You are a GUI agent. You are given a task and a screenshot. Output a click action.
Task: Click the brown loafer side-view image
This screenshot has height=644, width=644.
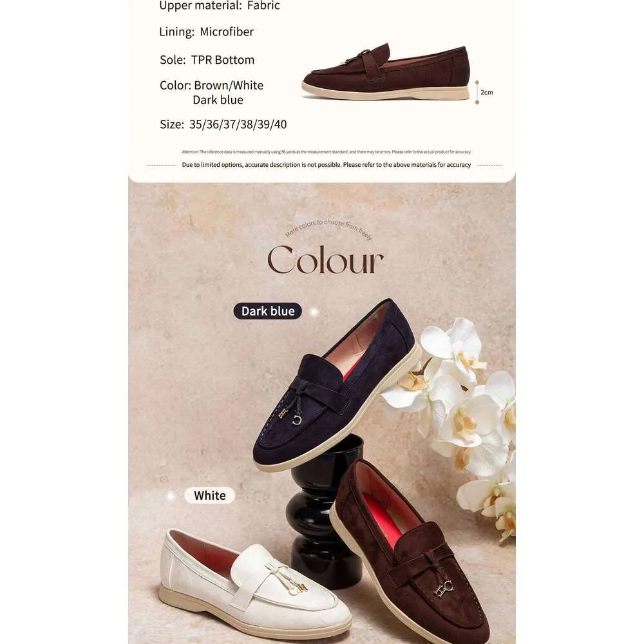[386, 72]
